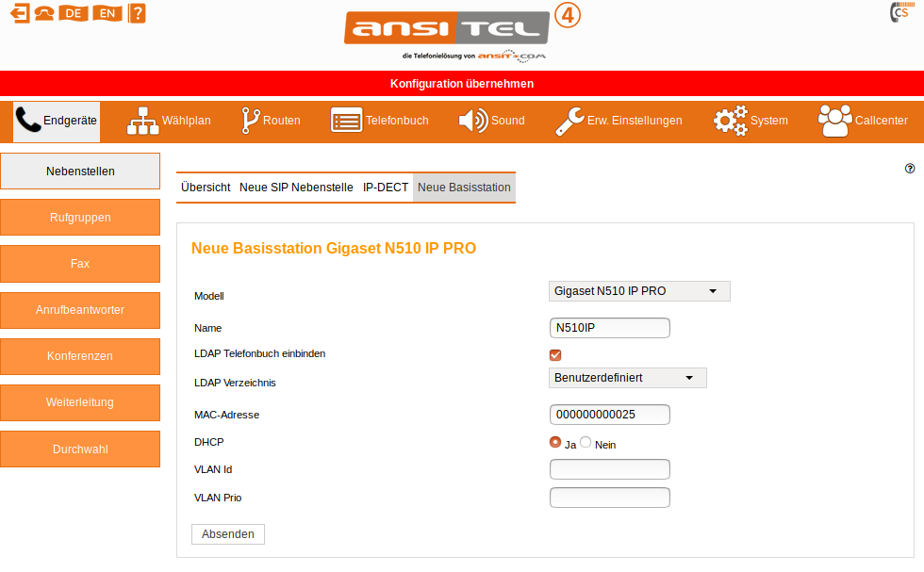The width and height of the screenshot is (924, 572).
Task: Open help via the orange question mark icon
Action: click(137, 13)
